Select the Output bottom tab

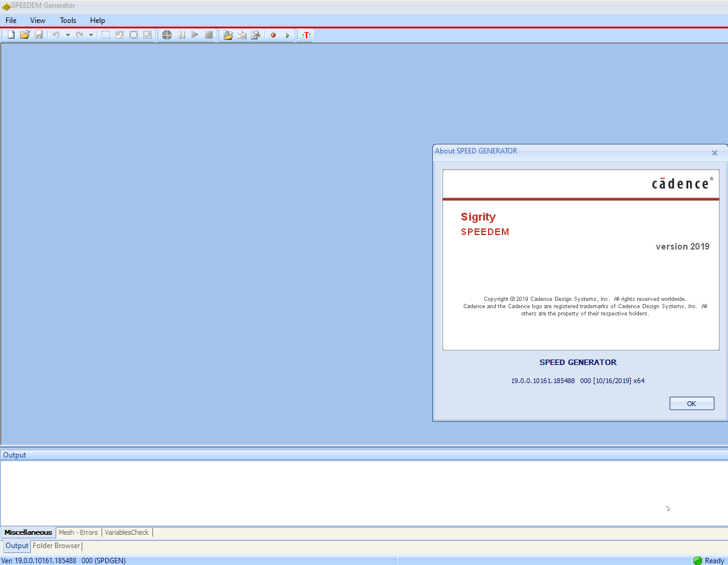point(17,546)
